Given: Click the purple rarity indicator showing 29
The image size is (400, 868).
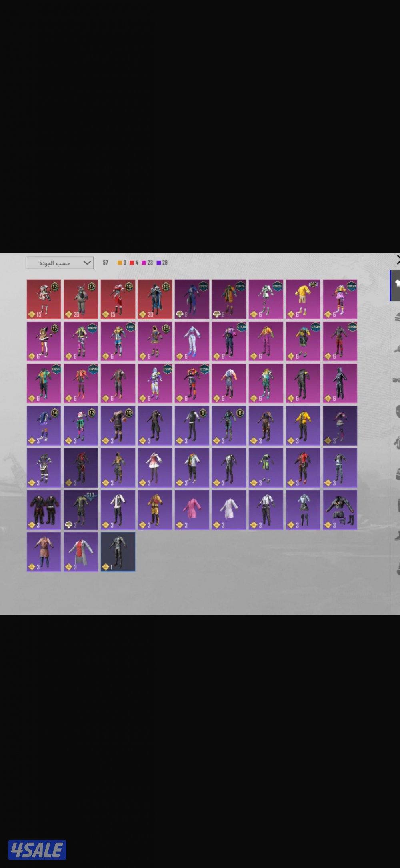Looking at the screenshot, I should click(x=162, y=263).
